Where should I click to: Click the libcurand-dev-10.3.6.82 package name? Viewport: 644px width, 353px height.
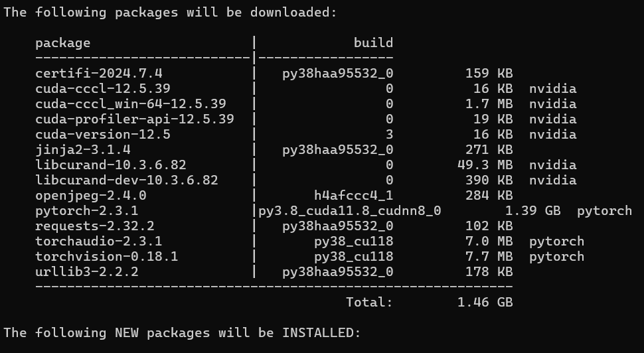[126, 180]
